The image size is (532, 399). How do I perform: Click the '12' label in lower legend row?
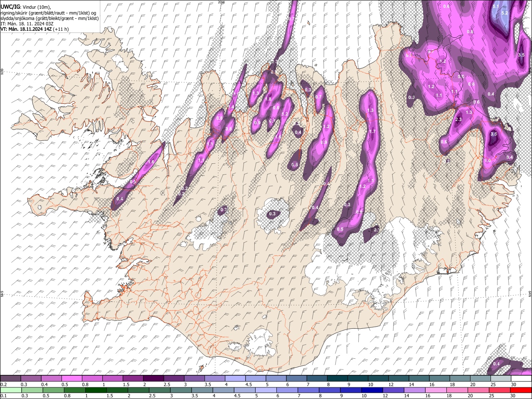point(385,396)
